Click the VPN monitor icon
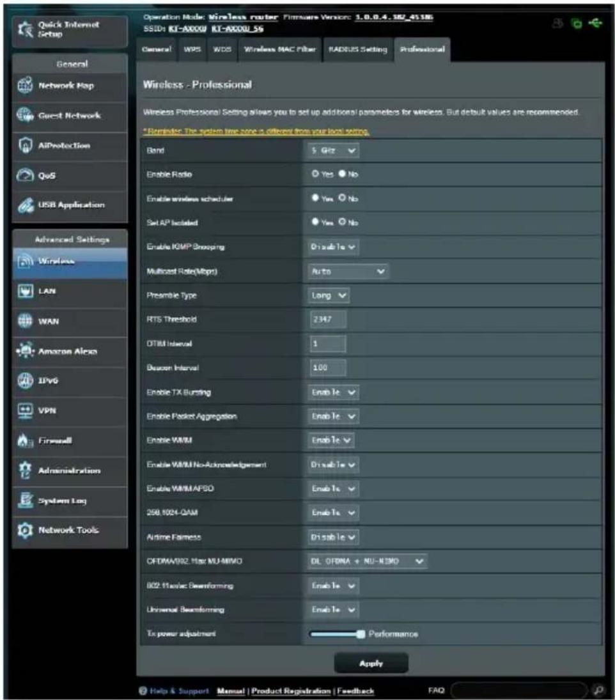The width and height of the screenshot is (615, 700). [x=25, y=410]
